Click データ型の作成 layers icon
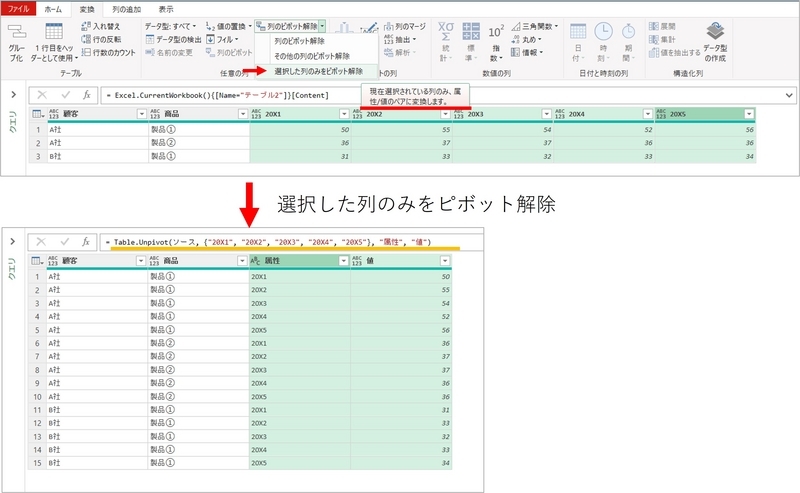 coord(715,31)
